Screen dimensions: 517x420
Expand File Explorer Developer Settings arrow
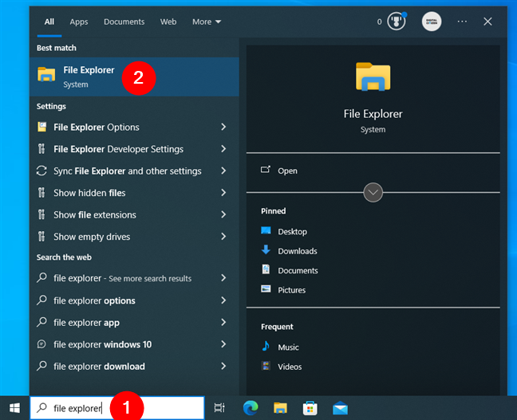(223, 149)
